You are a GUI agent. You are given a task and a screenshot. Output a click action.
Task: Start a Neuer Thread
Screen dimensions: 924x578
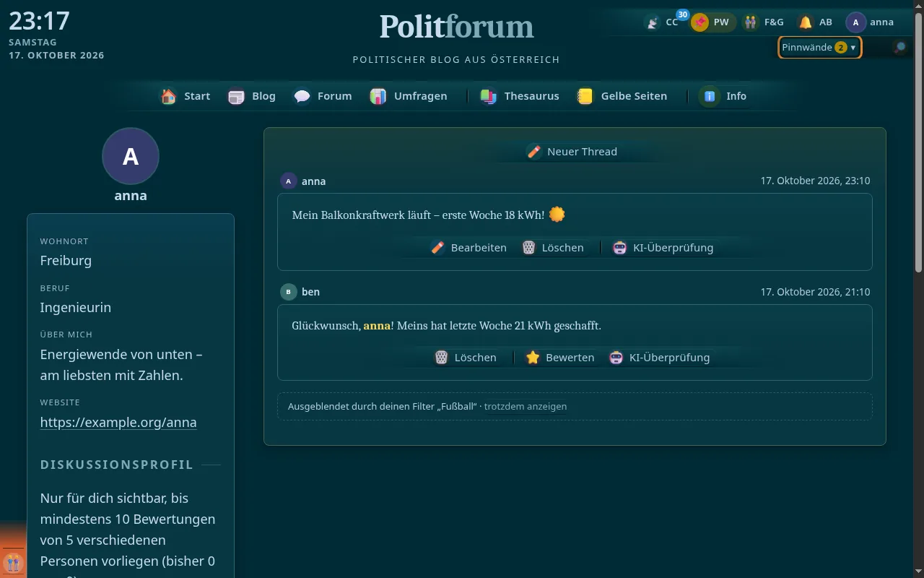pos(572,152)
